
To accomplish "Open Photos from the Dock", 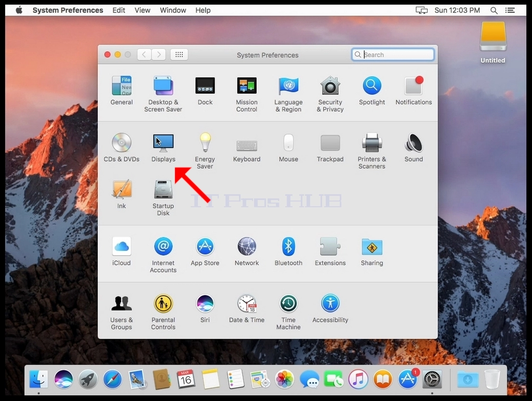I will click(x=284, y=379).
